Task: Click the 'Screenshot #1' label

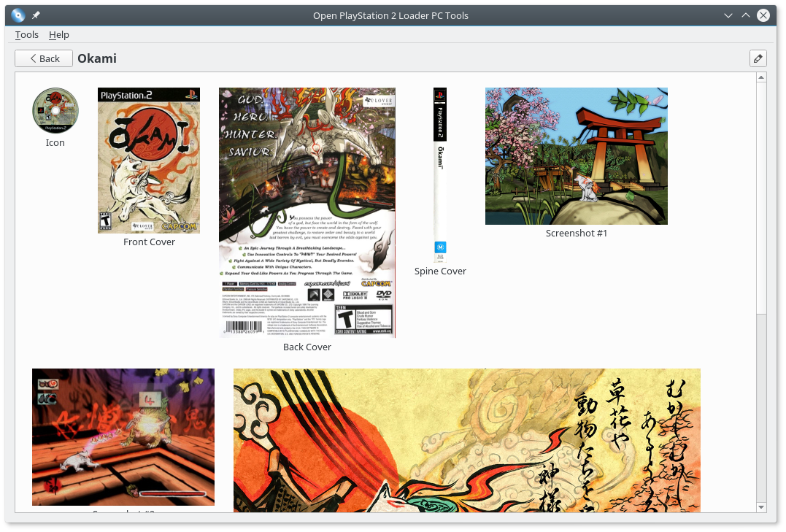Action: [577, 233]
